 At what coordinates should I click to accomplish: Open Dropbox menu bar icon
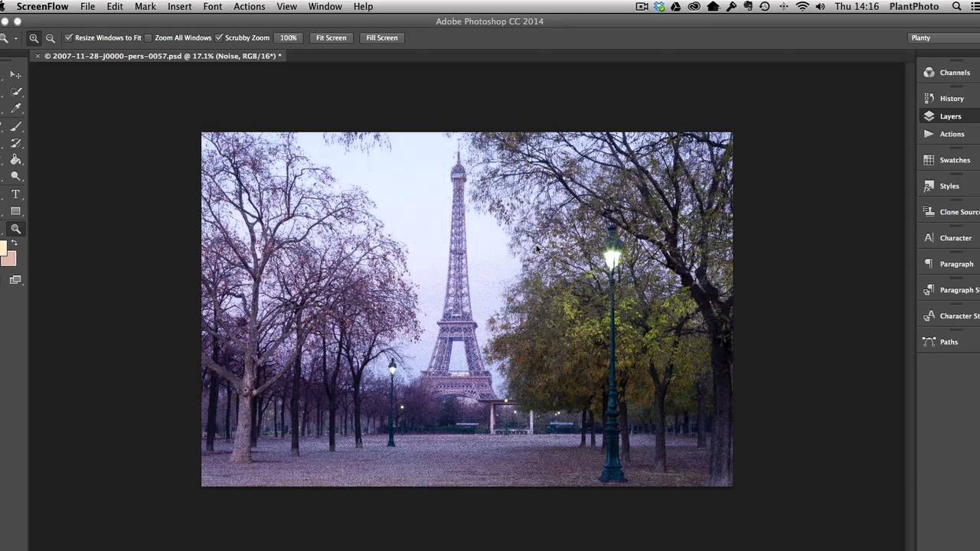pyautogui.click(x=659, y=6)
